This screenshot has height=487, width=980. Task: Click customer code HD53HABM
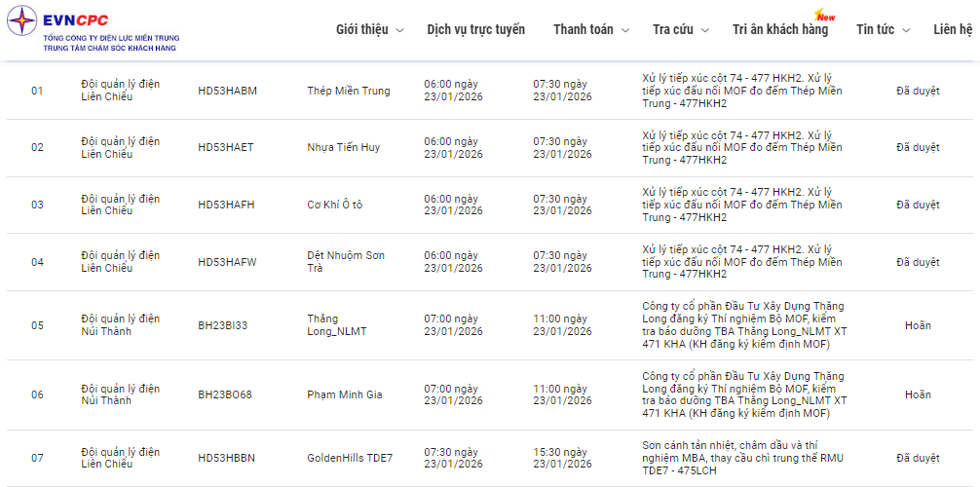tap(227, 91)
